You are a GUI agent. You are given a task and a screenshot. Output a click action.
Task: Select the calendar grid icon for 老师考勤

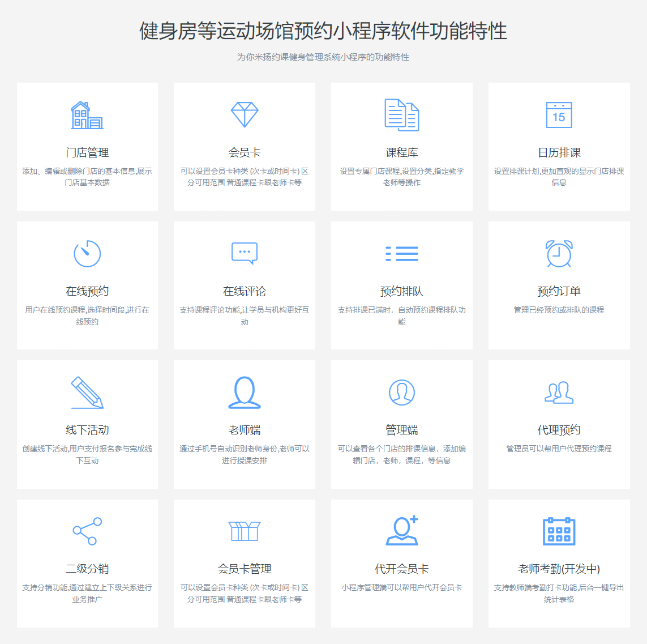[x=559, y=531]
